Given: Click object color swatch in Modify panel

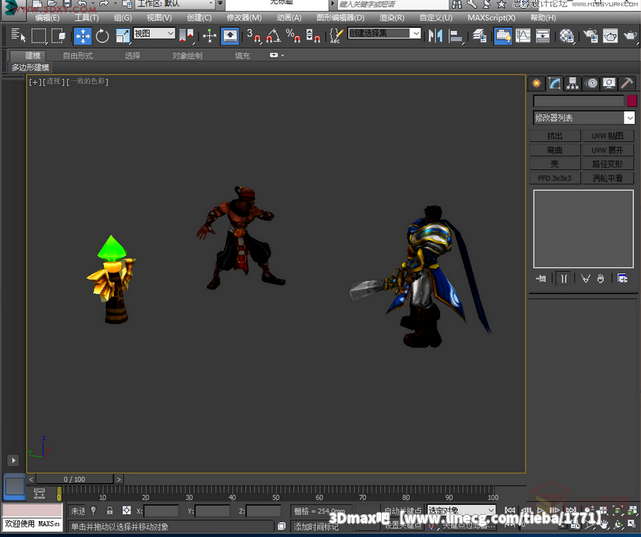Looking at the screenshot, I should pyautogui.click(x=632, y=101).
